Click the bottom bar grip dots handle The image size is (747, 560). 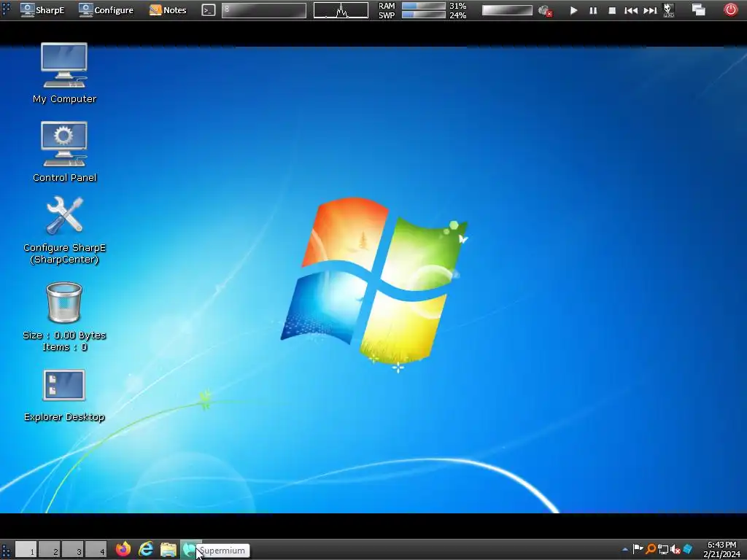click(x=6, y=550)
